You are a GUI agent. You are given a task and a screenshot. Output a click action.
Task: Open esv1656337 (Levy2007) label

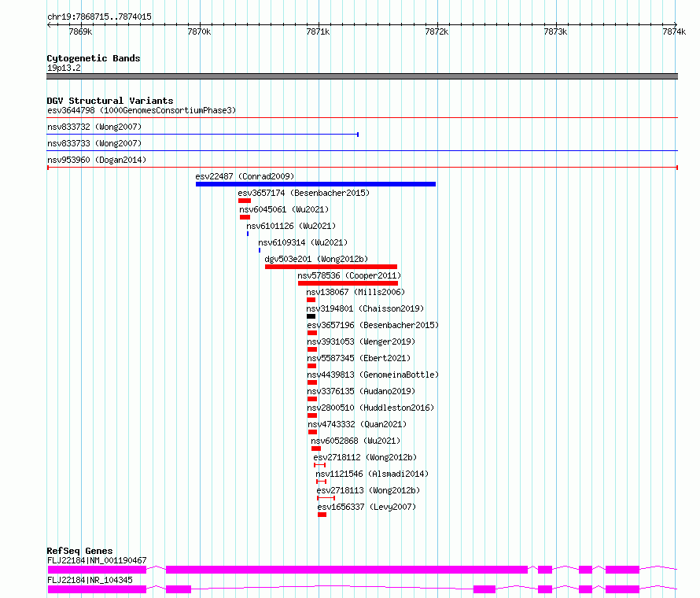tap(367, 507)
